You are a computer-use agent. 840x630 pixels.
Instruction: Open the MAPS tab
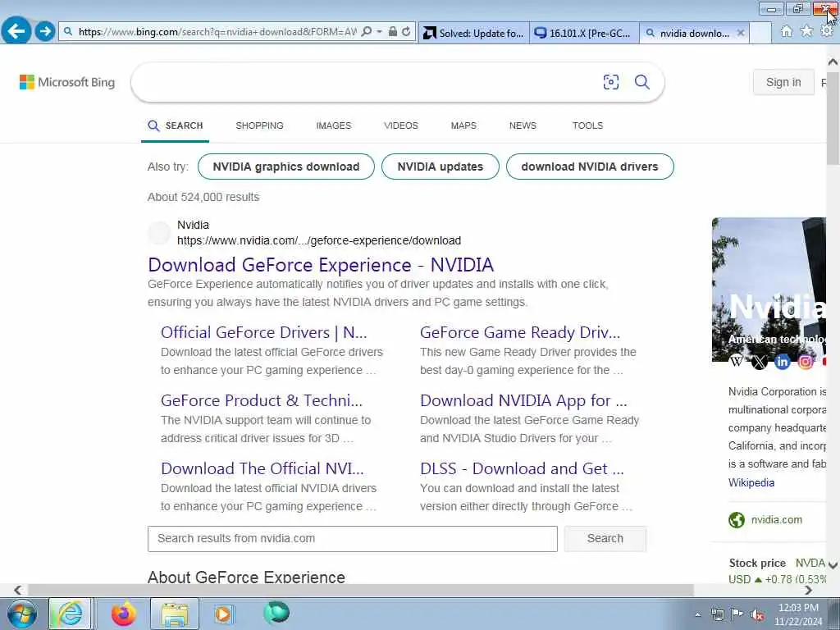point(463,126)
